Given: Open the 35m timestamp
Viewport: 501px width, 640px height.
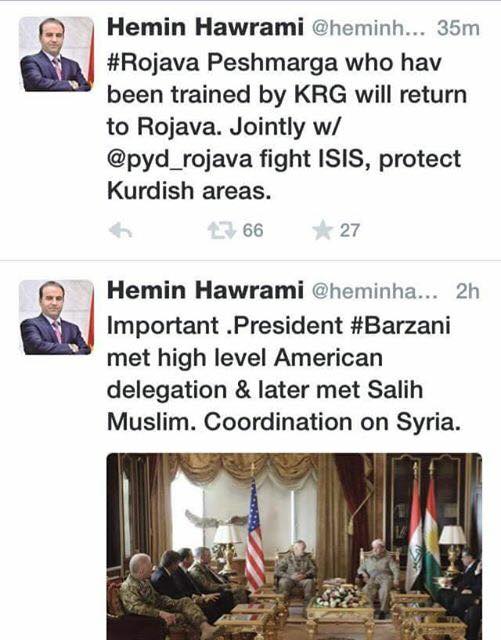Looking at the screenshot, I should (458, 28).
